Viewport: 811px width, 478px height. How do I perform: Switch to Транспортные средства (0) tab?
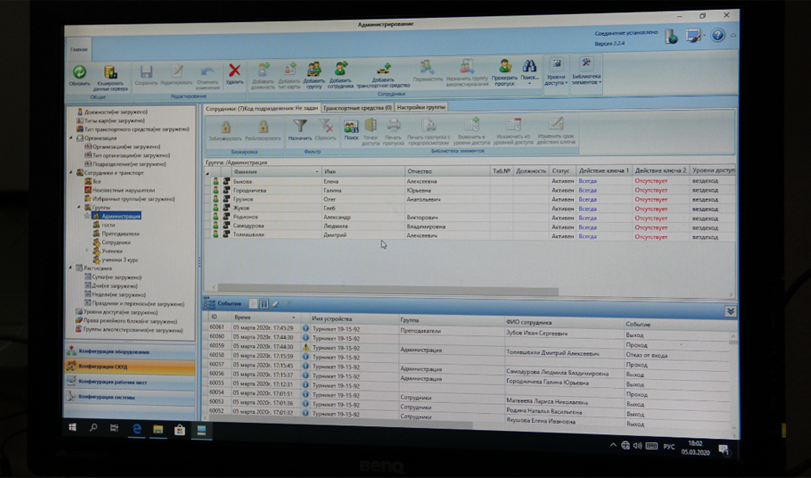click(x=357, y=108)
